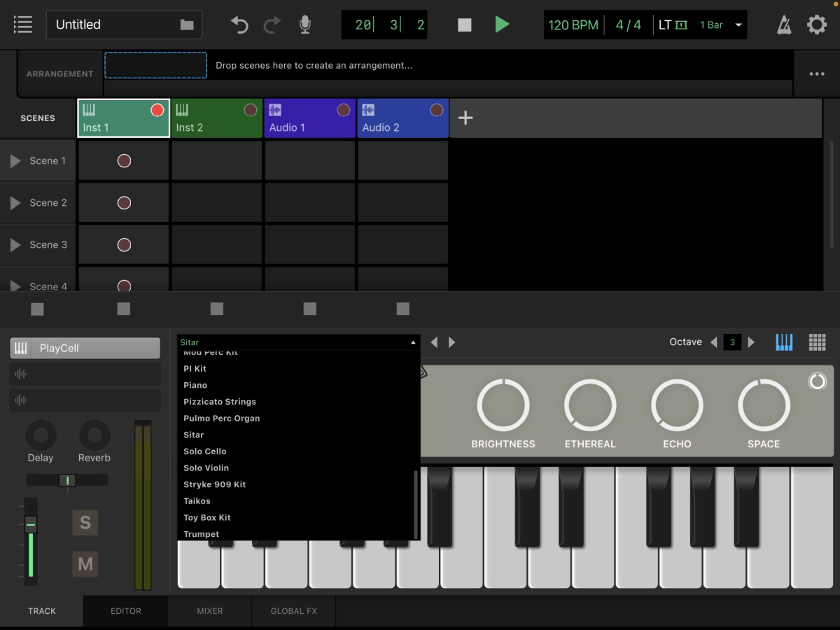
Task: Switch to grid pad view icon
Action: (x=817, y=342)
